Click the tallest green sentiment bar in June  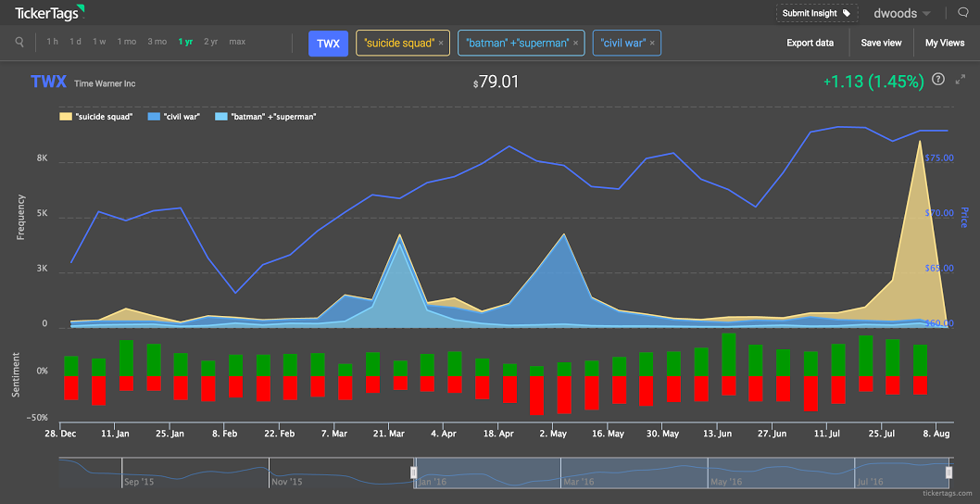pyautogui.click(x=729, y=355)
